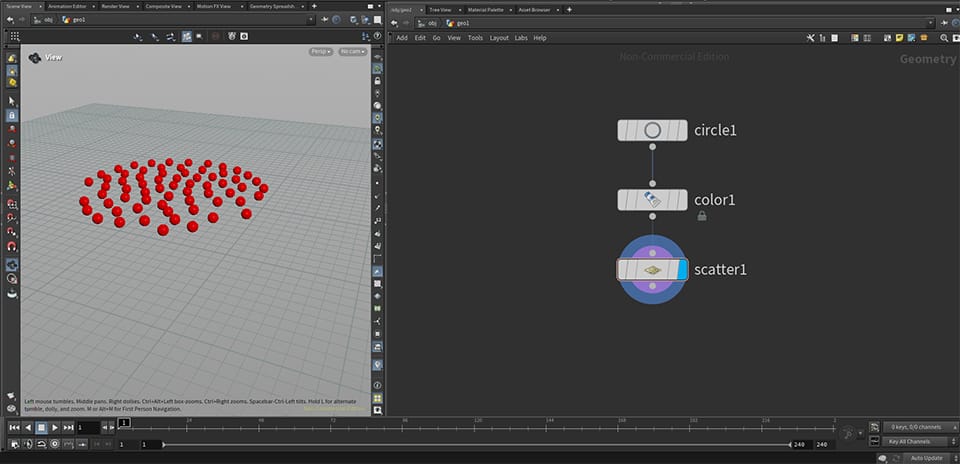Screen dimensions: 960x464
Task: Click the View tool icon in viewport
Action: click(x=35, y=58)
